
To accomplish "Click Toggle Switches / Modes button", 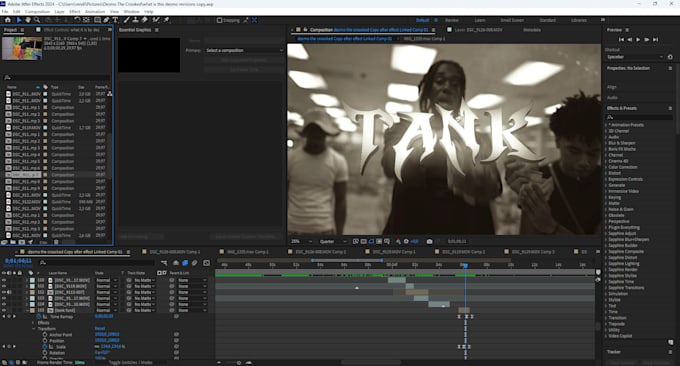I will (x=131, y=363).
